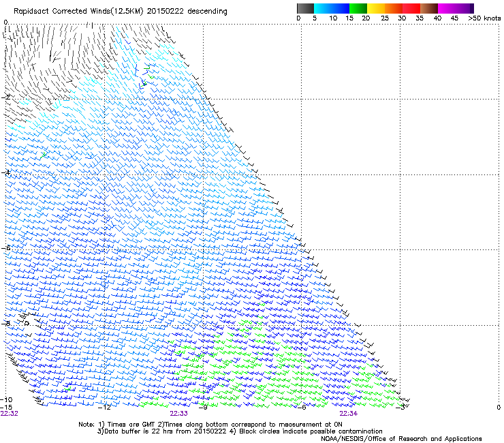The height and width of the screenshot is (443, 504).
Task: Click the latitude axis label '-8'
Action: coord(6,323)
